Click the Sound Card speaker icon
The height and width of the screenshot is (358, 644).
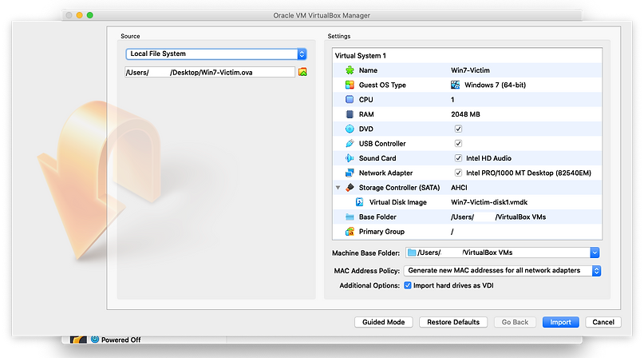click(350, 158)
